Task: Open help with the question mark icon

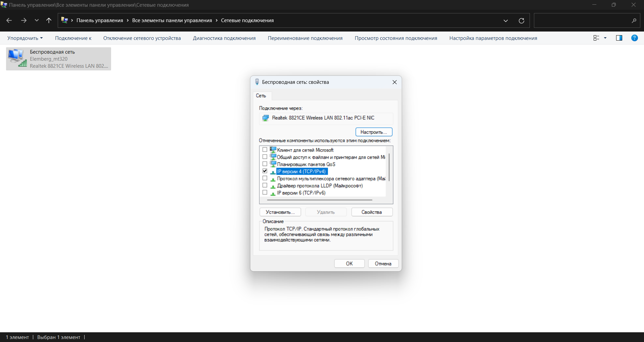Action: point(635,38)
